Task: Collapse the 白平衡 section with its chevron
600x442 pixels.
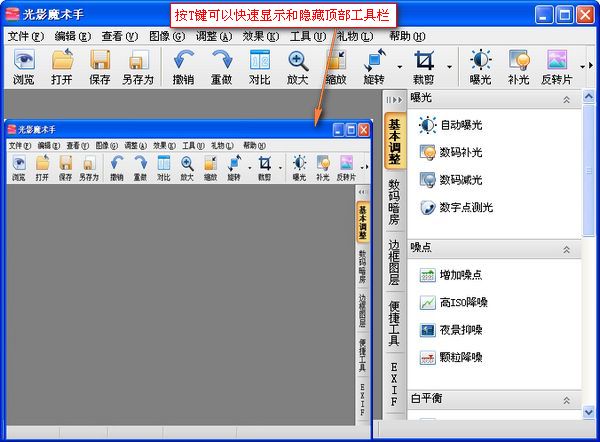Action: tap(567, 399)
